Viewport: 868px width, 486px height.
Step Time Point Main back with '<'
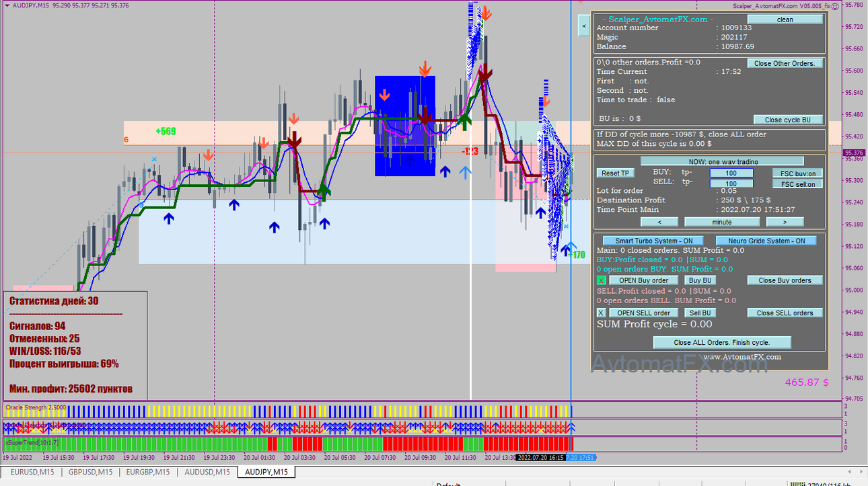click(x=658, y=222)
